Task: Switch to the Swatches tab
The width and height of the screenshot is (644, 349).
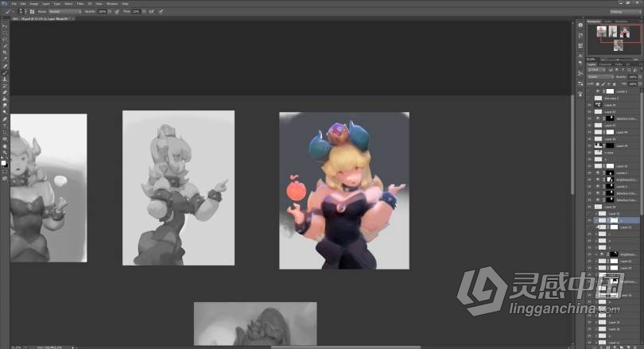Action: (621, 21)
